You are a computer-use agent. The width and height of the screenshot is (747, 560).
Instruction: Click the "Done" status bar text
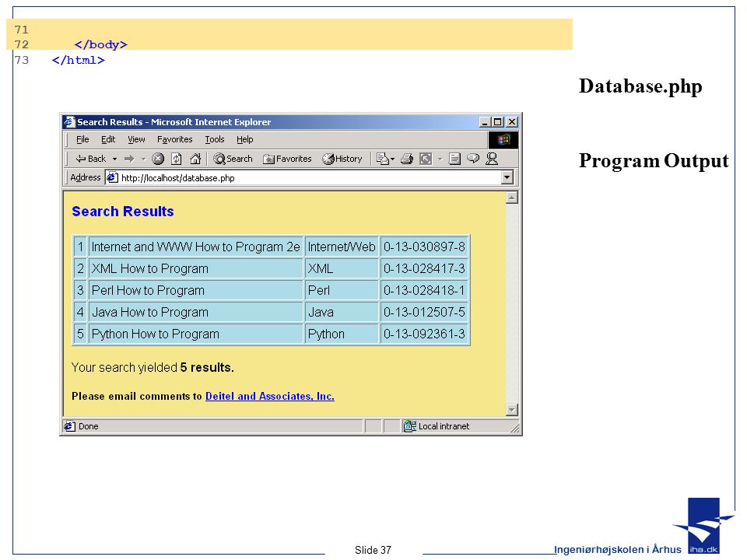(89, 426)
